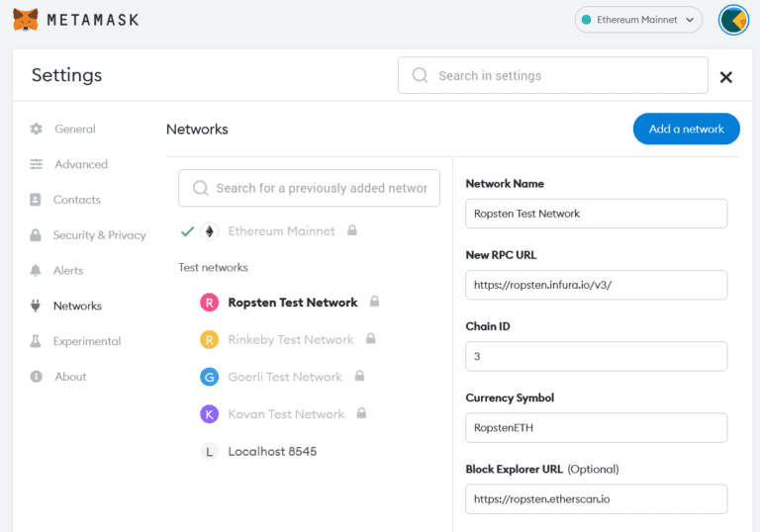
Task: Click the Alerts bell icon
Action: point(36,270)
